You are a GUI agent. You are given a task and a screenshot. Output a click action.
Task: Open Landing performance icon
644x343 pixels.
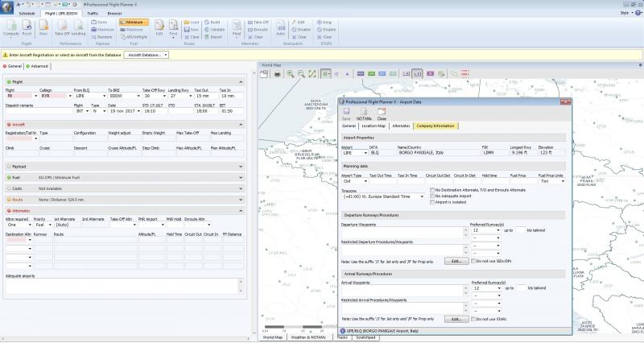coord(78,28)
